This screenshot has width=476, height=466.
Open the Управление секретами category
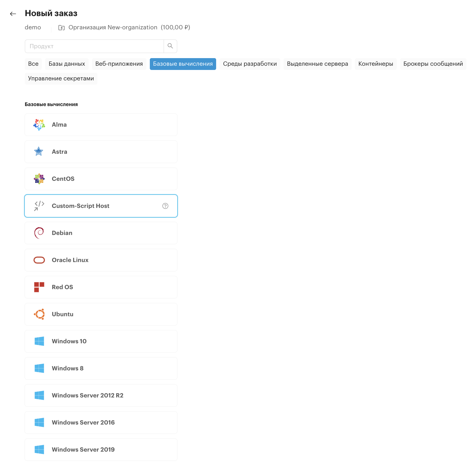(x=61, y=79)
